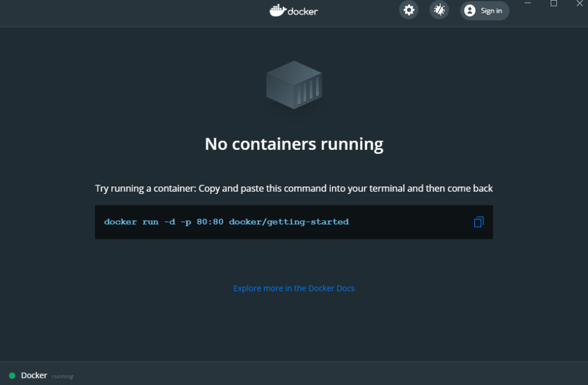Click the Docker label in status bar

pyautogui.click(x=34, y=375)
